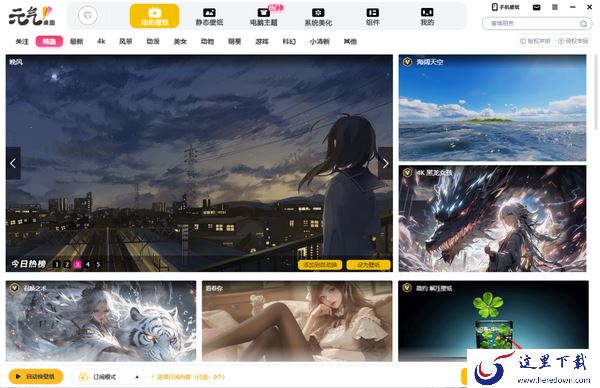
Task: Open the mail messages icon
Action: (x=536, y=7)
